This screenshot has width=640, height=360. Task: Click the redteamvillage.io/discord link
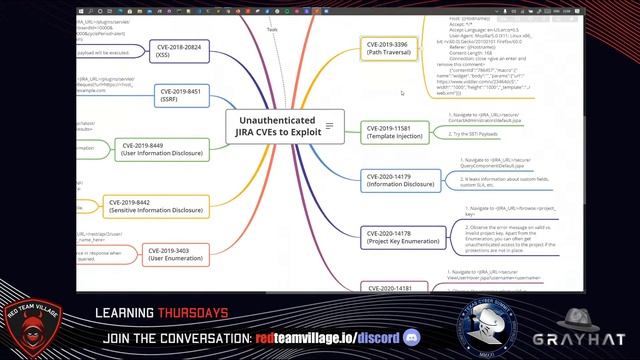click(x=327, y=338)
